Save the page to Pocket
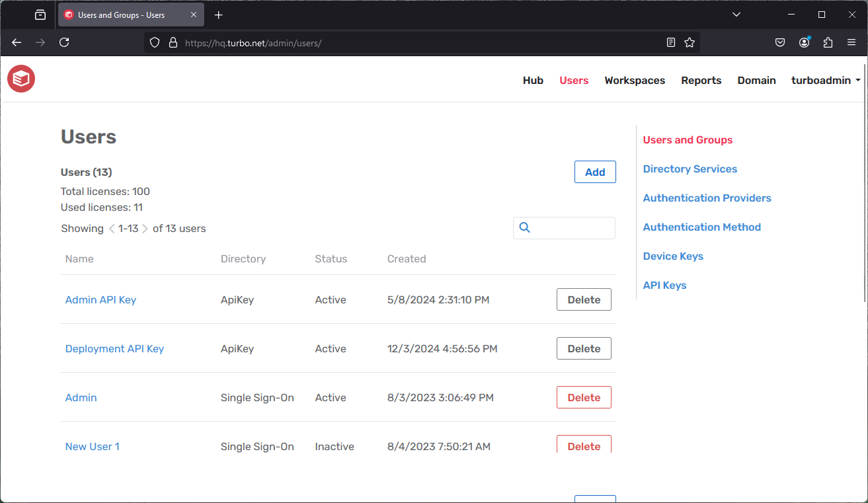This screenshot has height=503, width=868. [x=780, y=42]
